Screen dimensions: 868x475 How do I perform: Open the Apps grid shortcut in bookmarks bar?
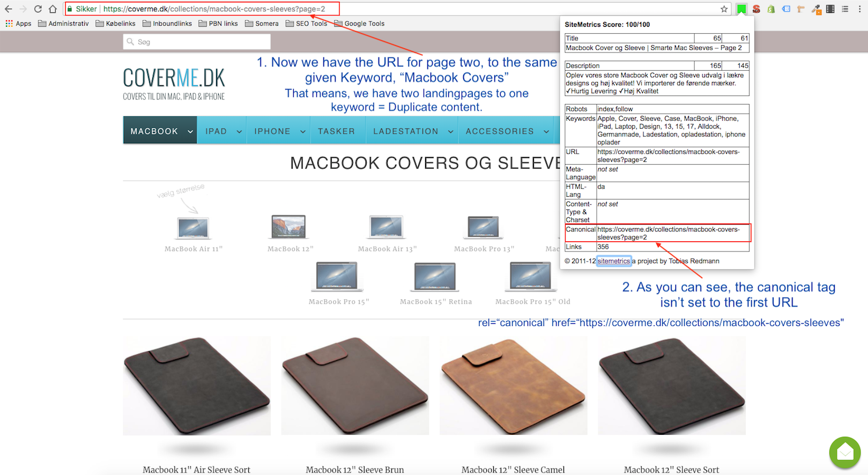click(18, 24)
